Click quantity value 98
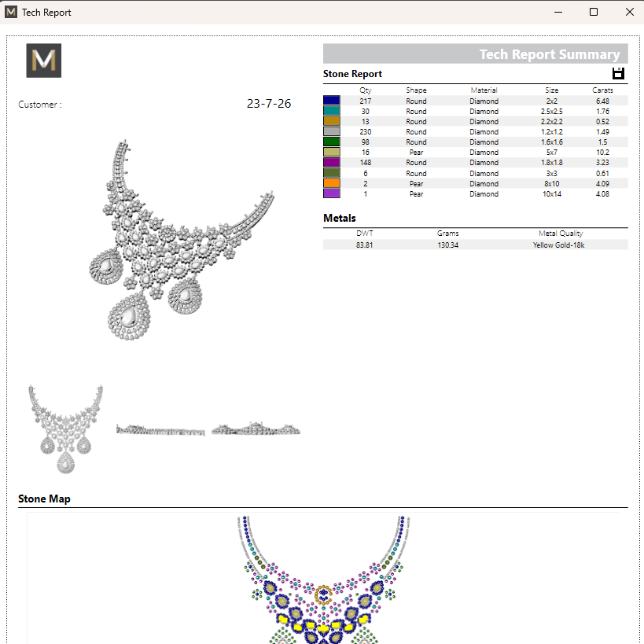 coord(365,142)
